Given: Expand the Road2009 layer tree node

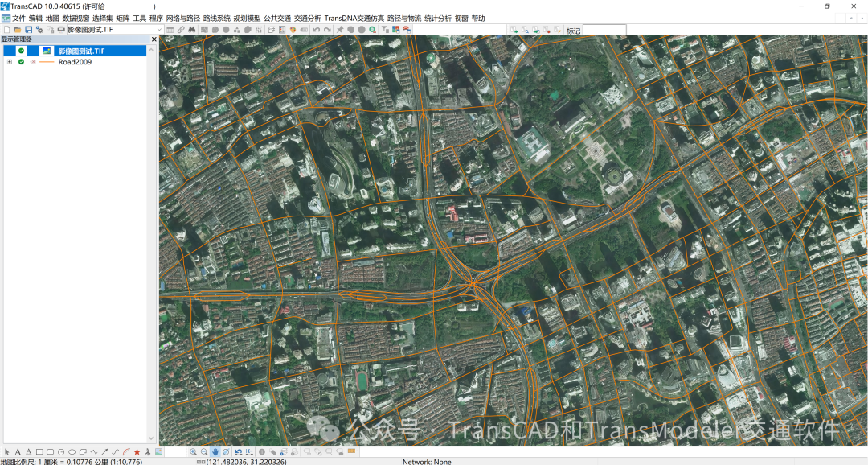Looking at the screenshot, I should click(x=10, y=62).
